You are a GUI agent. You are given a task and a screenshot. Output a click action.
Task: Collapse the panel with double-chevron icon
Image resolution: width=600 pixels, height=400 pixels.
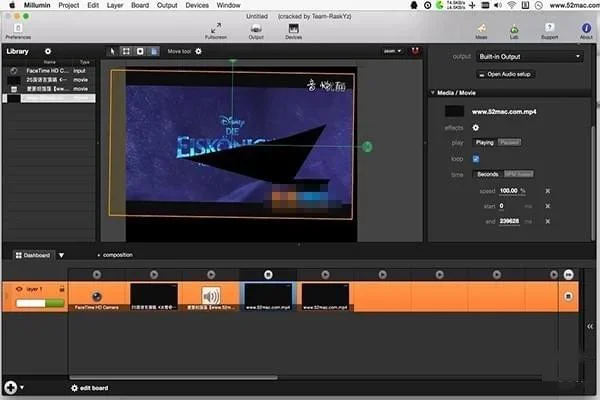590,327
